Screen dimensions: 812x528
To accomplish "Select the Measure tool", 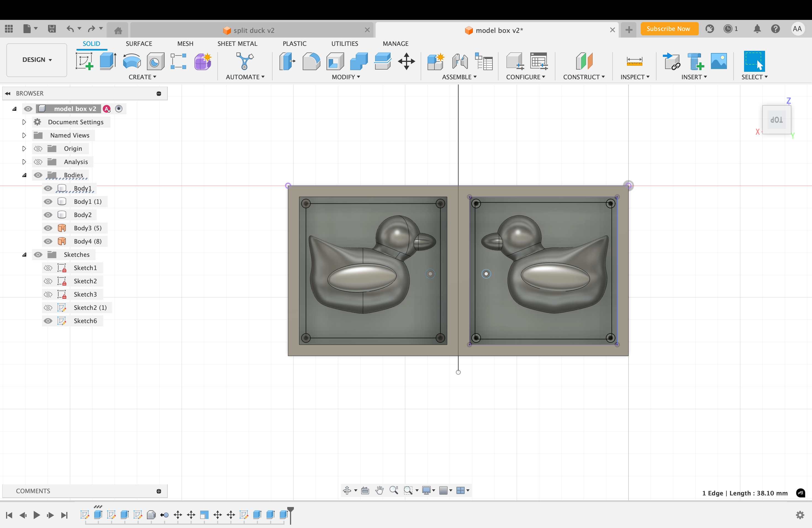I will pos(634,61).
